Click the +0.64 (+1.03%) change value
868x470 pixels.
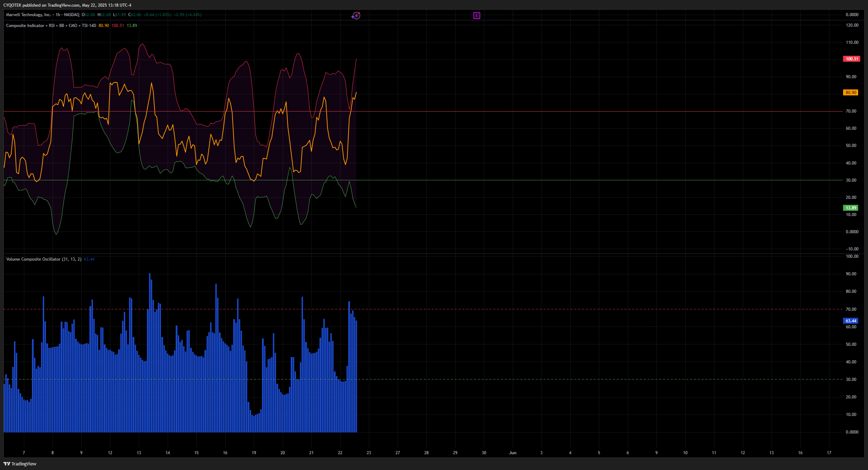tap(157, 15)
